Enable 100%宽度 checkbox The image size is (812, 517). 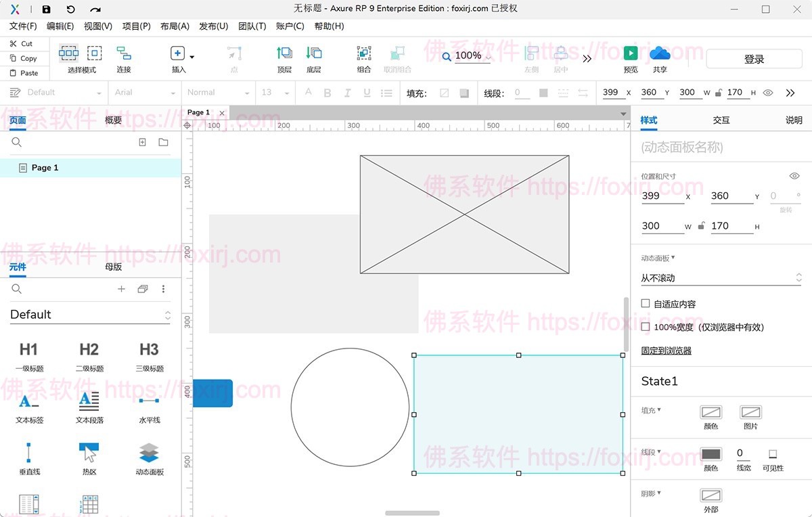(x=646, y=327)
